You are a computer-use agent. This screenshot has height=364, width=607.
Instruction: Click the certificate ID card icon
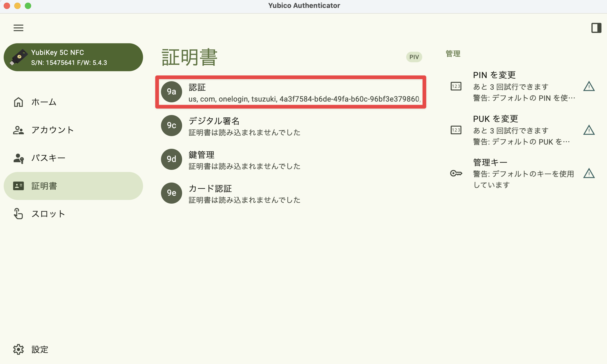point(18,186)
